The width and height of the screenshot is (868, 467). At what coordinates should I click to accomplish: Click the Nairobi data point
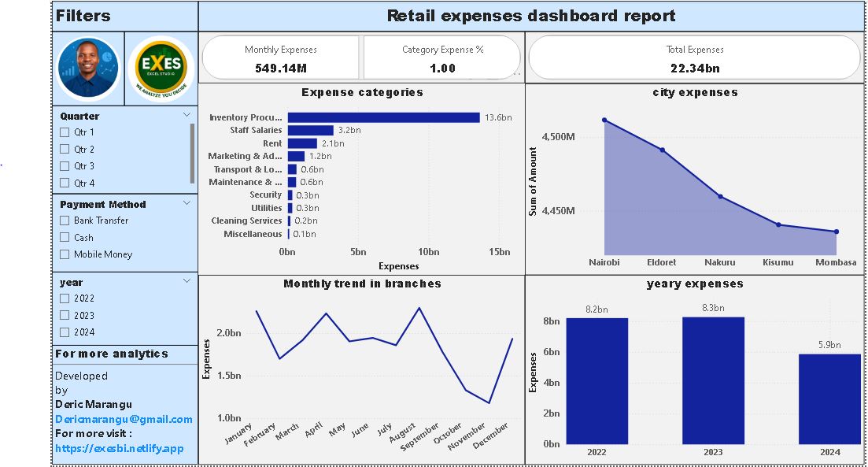[x=604, y=120]
